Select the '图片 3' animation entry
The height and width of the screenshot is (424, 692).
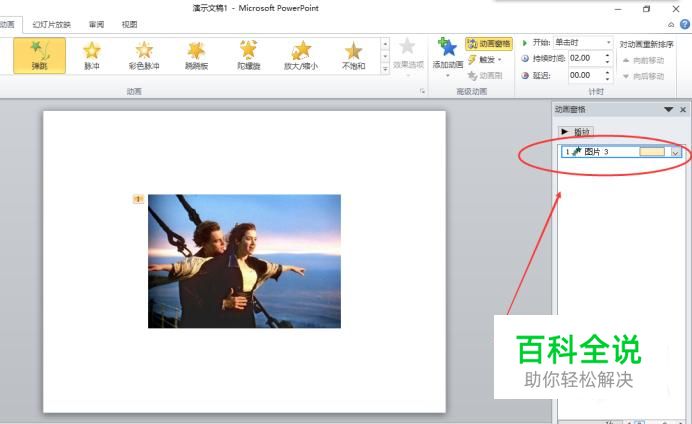click(x=621, y=152)
